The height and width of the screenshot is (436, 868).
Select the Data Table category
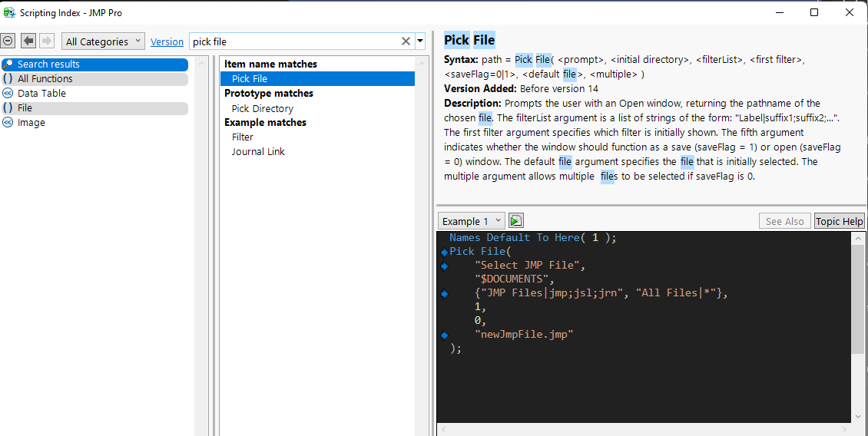click(x=41, y=94)
